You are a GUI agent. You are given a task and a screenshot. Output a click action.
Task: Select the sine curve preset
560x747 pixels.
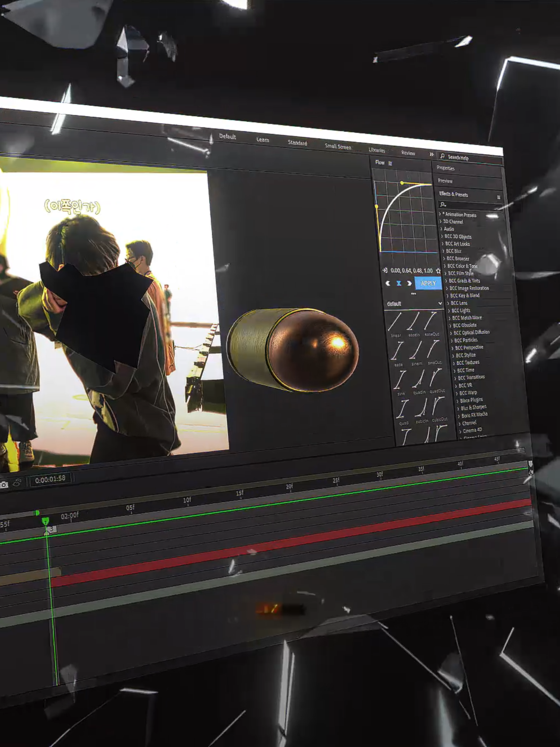coord(401,382)
